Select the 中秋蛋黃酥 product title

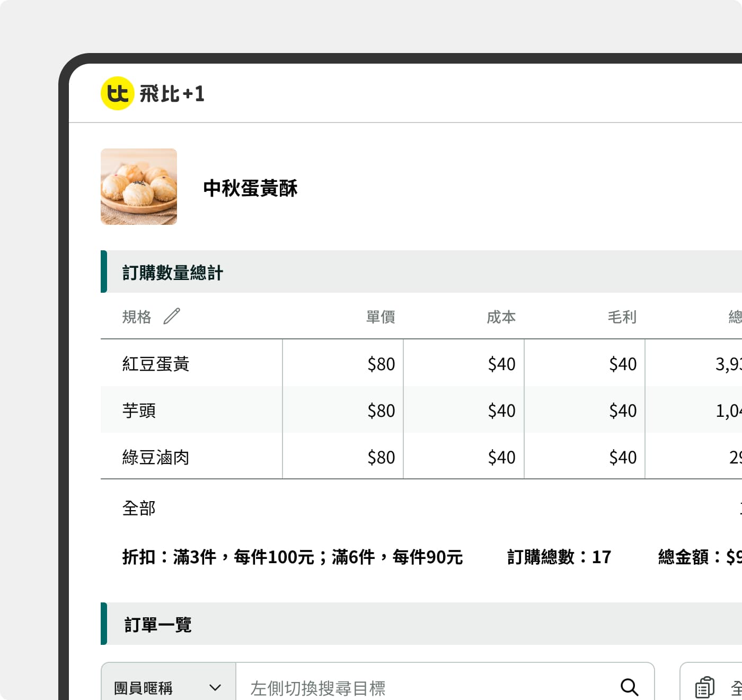pos(250,188)
